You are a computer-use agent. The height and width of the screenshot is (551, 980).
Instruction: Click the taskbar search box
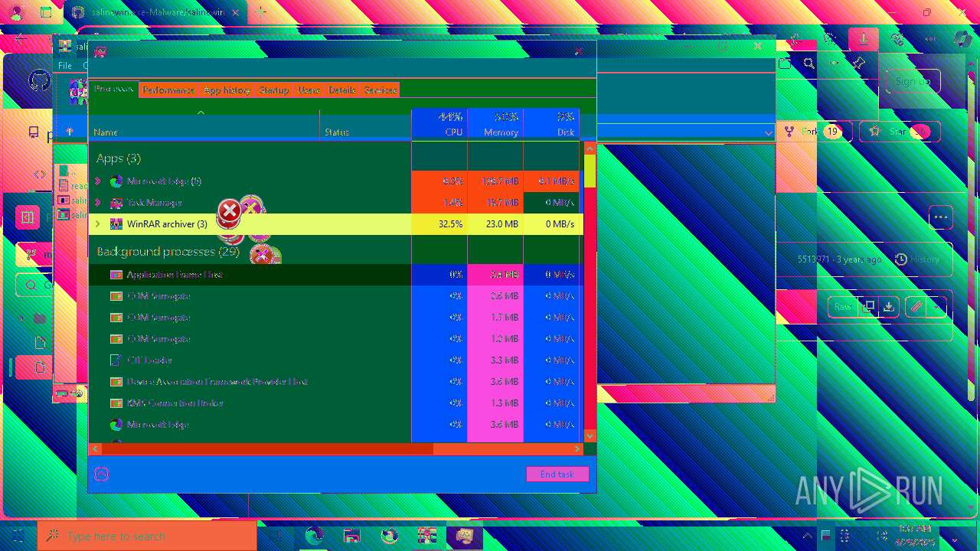(146, 536)
